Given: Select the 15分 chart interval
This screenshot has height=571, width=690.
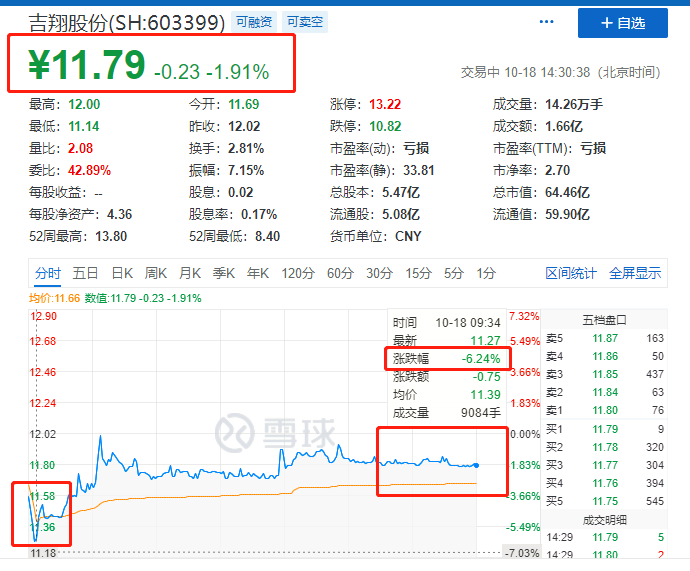Looking at the screenshot, I should 418,273.
